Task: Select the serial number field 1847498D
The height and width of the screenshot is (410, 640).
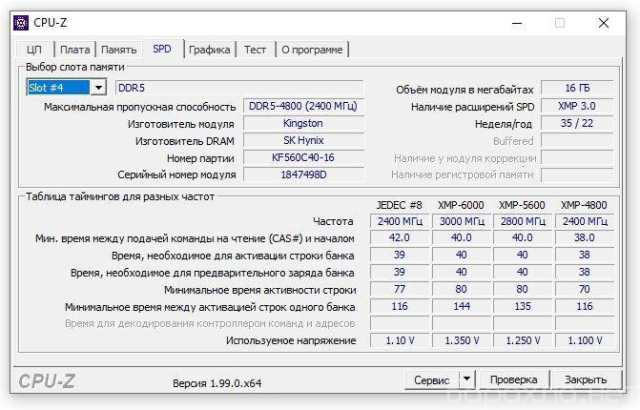Action: (x=303, y=175)
